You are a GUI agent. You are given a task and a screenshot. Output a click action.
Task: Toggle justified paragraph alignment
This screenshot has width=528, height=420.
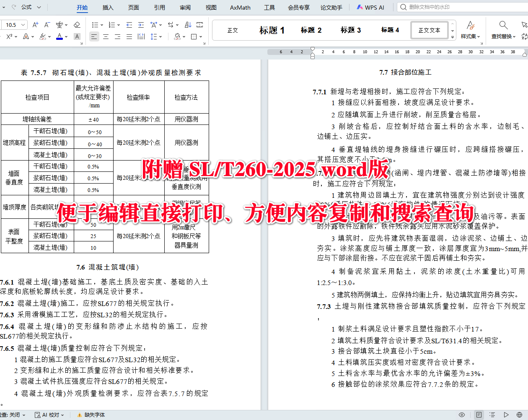tap(129, 37)
